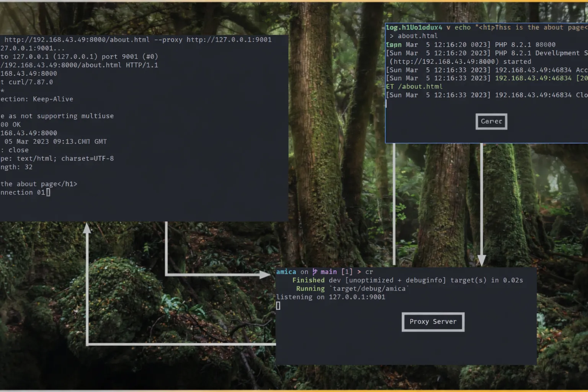Viewport: 588px width, 392px height.
Task: Click the Proxy Server label box
Action: (433, 322)
